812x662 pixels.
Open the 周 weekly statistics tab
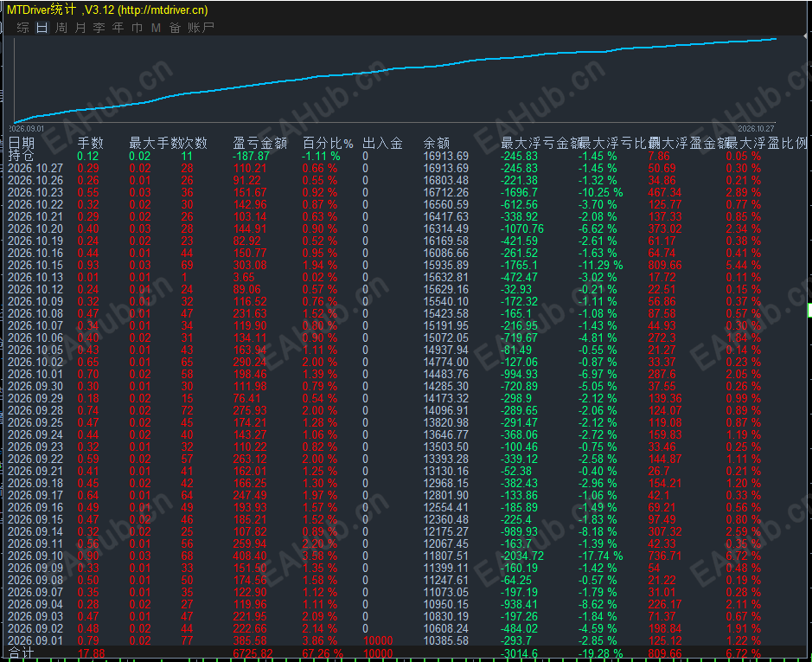[x=61, y=28]
